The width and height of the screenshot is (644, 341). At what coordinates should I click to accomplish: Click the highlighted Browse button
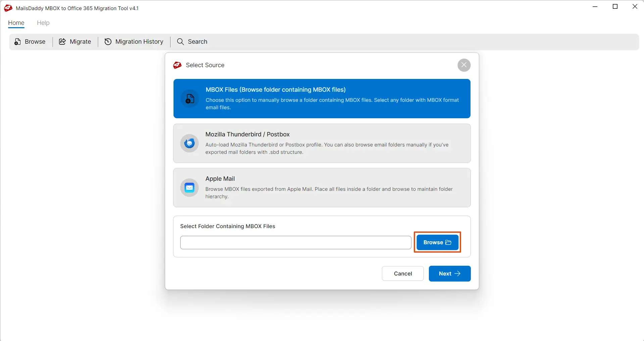tap(437, 242)
